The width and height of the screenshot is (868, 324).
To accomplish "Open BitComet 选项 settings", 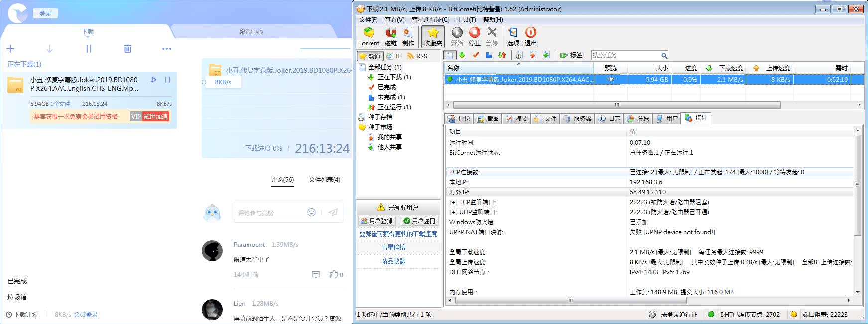I will (513, 37).
